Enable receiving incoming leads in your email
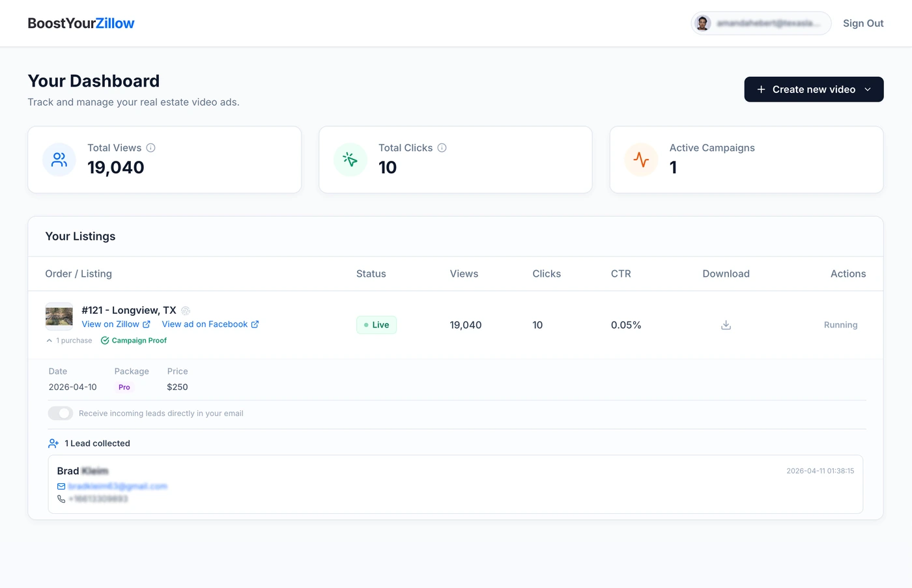The width and height of the screenshot is (912, 588). (60, 413)
